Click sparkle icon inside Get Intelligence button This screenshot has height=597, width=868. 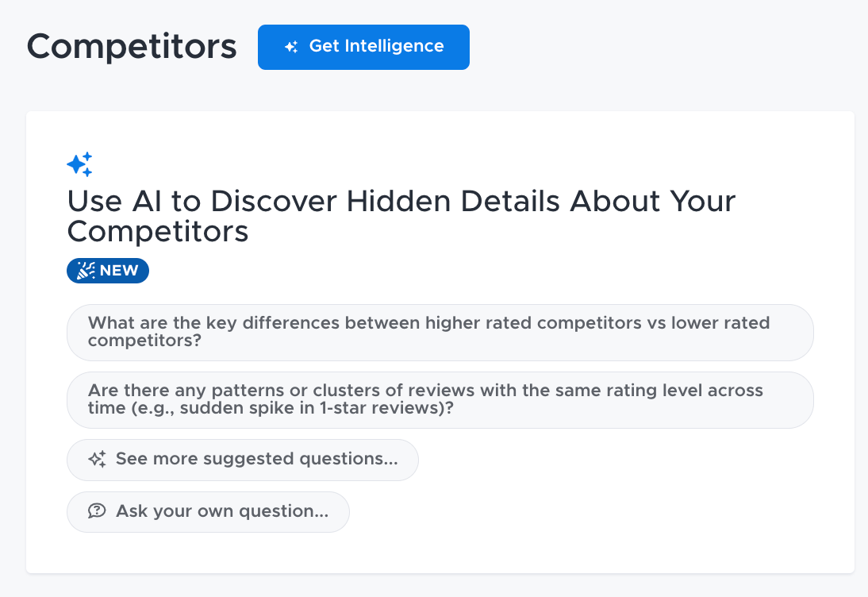point(291,47)
